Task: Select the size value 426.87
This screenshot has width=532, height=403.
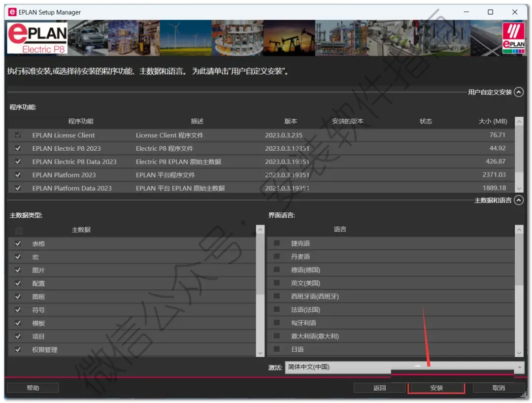Action: pos(496,162)
